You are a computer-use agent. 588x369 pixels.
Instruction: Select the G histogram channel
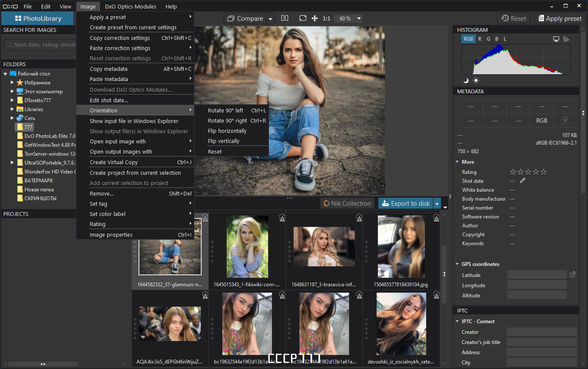488,39
